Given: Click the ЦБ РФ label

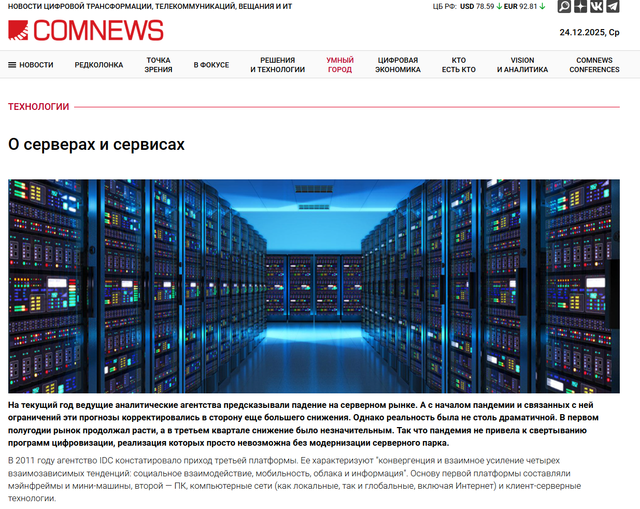Looking at the screenshot, I should [445, 7].
